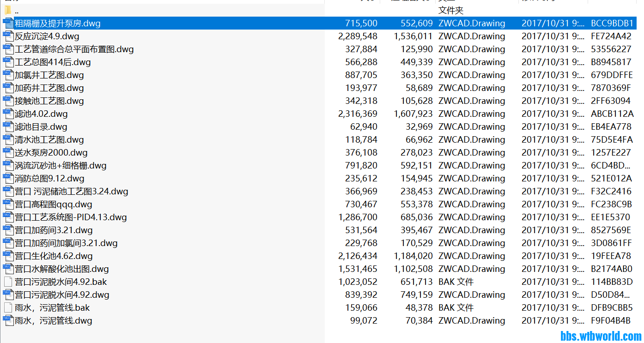This screenshot has width=644, height=343.
Task: Click the CRC value FE724A42
Action: 611,36
